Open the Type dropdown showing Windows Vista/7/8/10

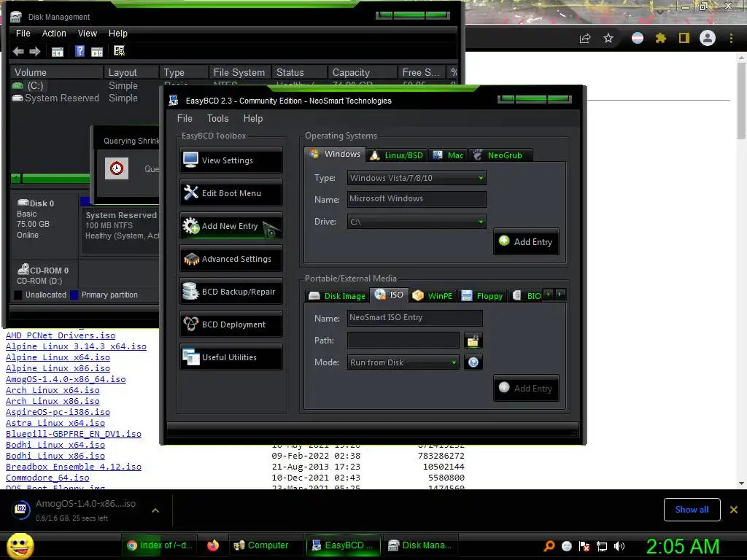tap(417, 178)
